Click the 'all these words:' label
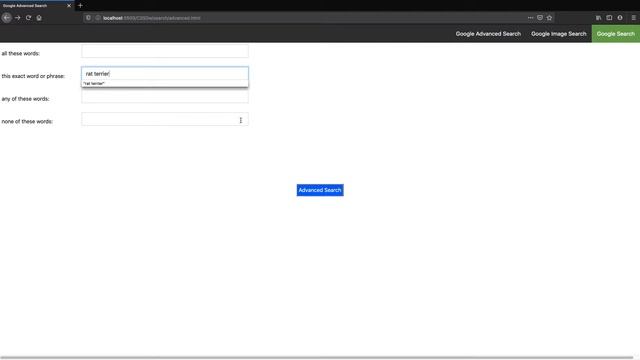This screenshot has height=360, width=640. [21, 53]
